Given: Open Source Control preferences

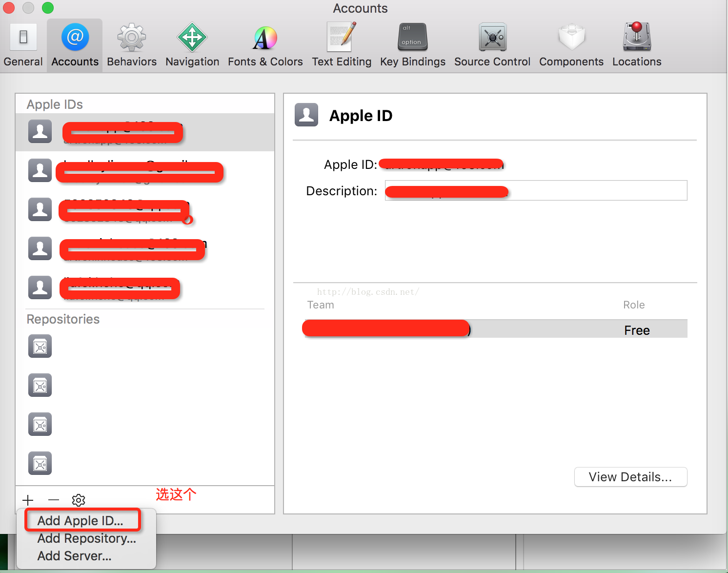Looking at the screenshot, I should click(x=492, y=45).
